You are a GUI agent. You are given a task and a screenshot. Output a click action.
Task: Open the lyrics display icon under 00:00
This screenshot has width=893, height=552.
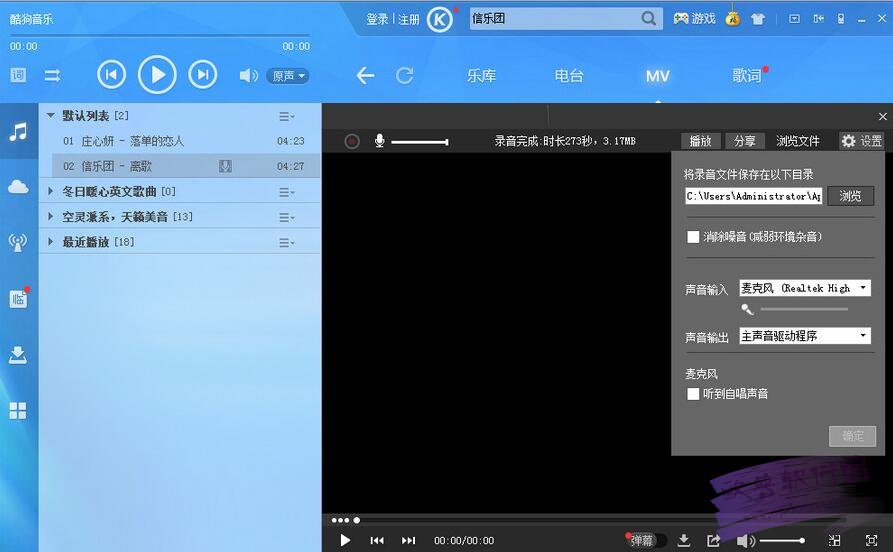coord(18,75)
